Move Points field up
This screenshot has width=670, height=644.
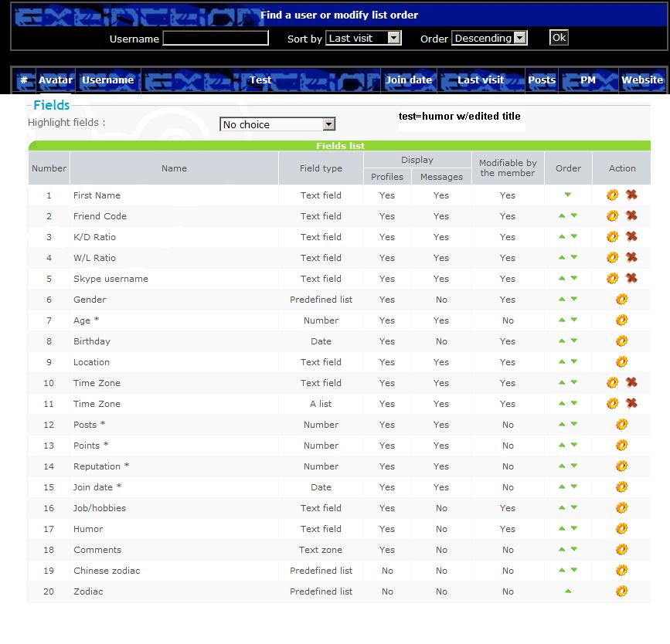(562, 446)
